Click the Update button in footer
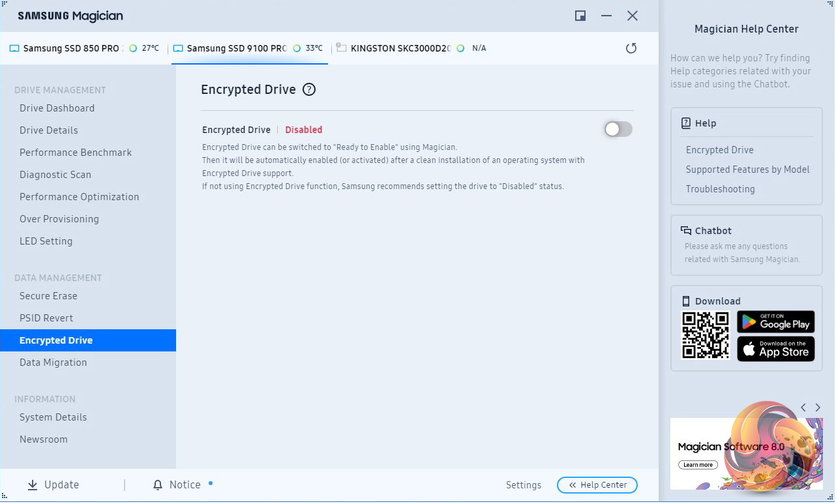This screenshot has width=836, height=504. tap(53, 485)
